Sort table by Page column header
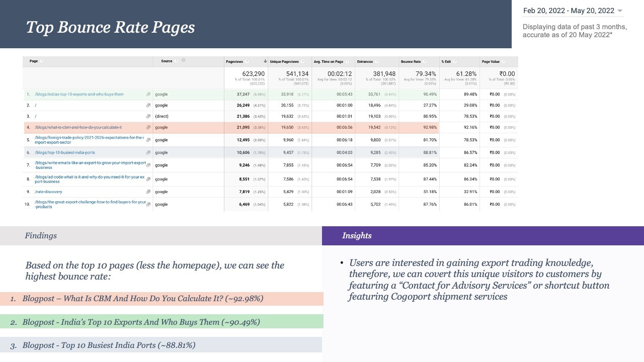 pyautogui.click(x=34, y=61)
